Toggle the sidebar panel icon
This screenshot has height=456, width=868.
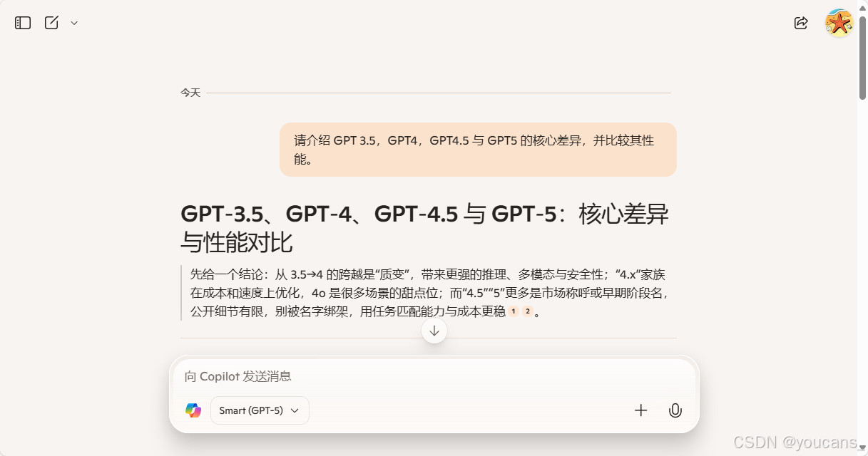(x=23, y=23)
